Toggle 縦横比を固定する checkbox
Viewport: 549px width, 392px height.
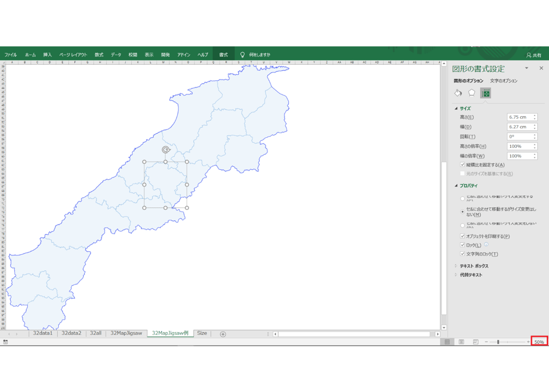click(462, 165)
